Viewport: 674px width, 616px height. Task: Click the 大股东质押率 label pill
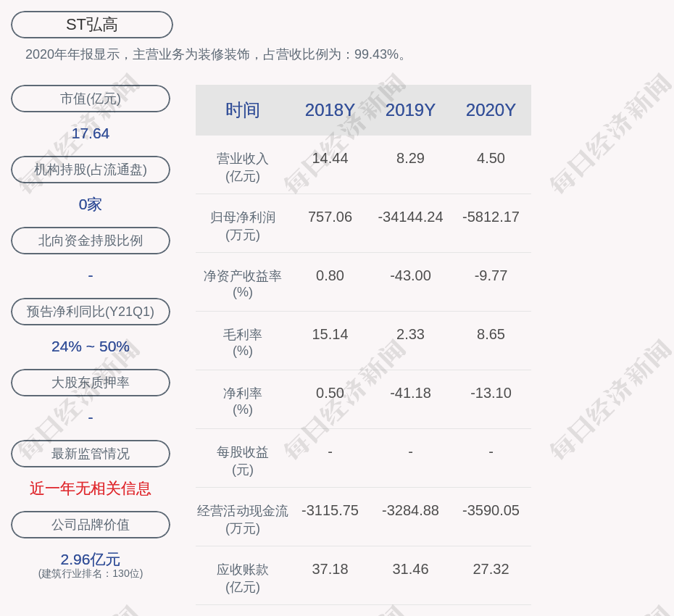pos(91,382)
